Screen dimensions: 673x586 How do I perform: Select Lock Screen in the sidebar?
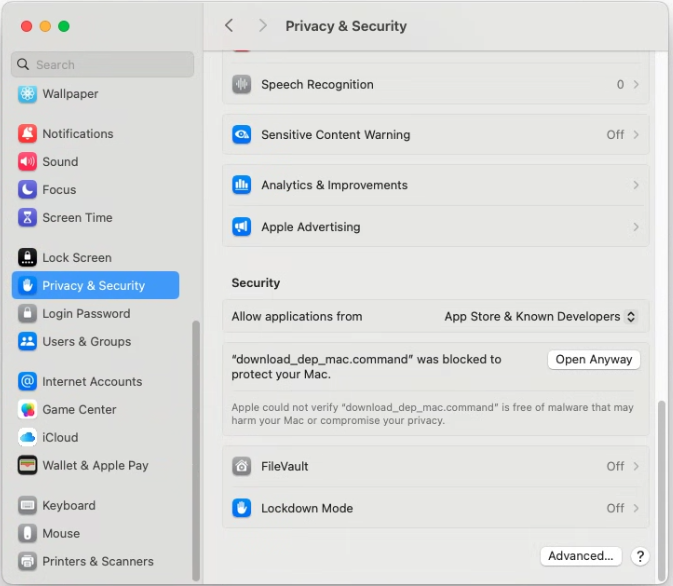[95, 257]
